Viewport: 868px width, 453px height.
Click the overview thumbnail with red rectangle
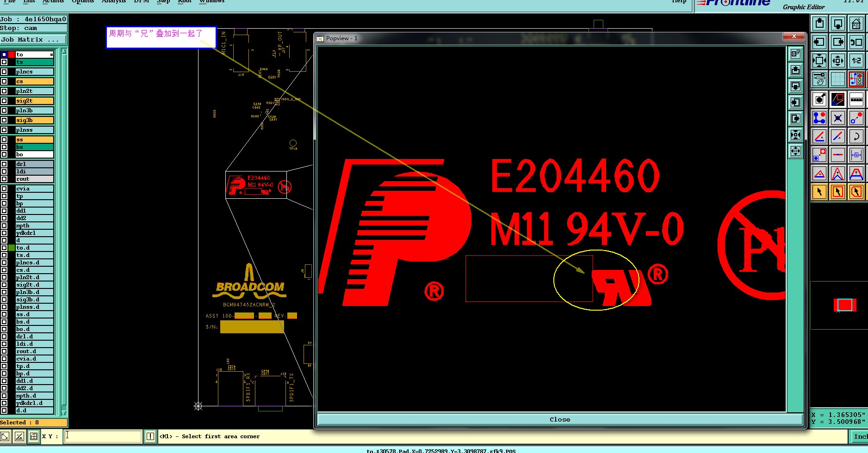(x=844, y=305)
